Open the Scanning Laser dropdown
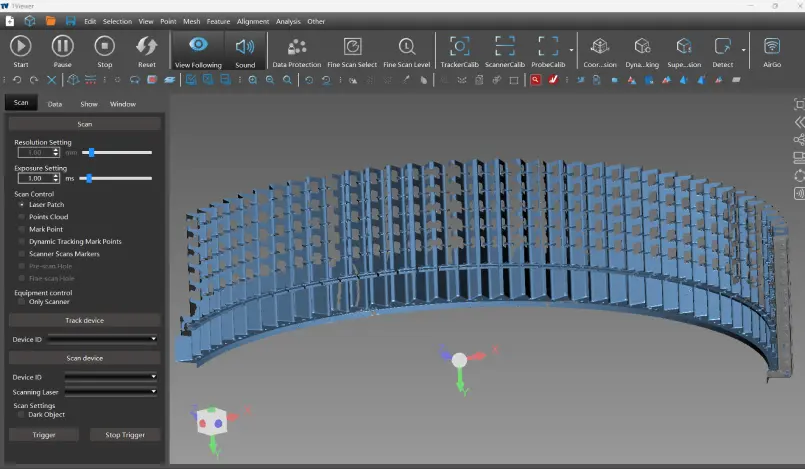 (x=110, y=391)
